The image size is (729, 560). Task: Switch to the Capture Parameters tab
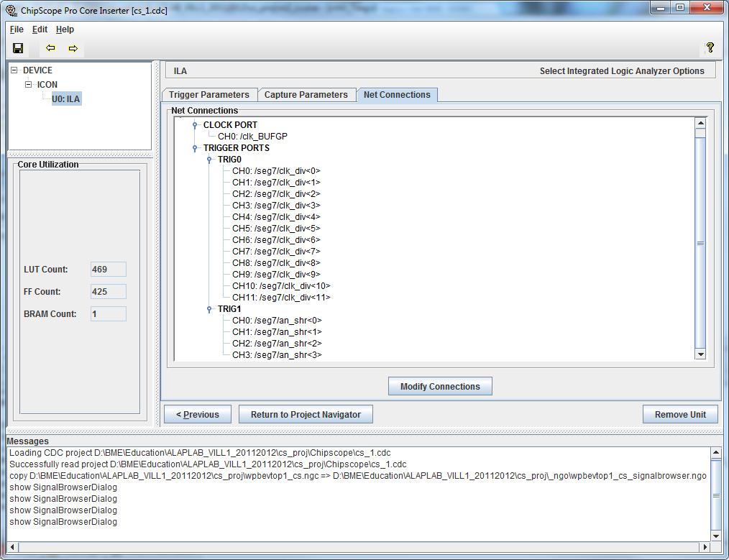306,95
